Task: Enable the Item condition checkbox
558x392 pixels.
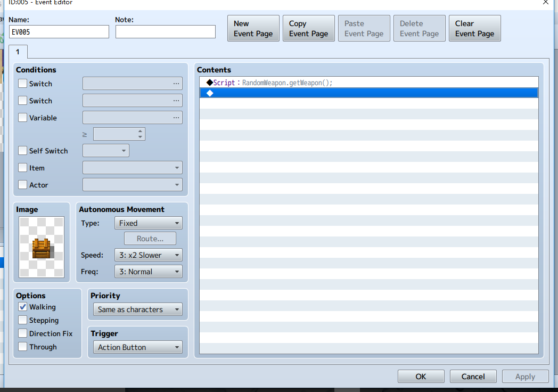Action: (x=22, y=168)
